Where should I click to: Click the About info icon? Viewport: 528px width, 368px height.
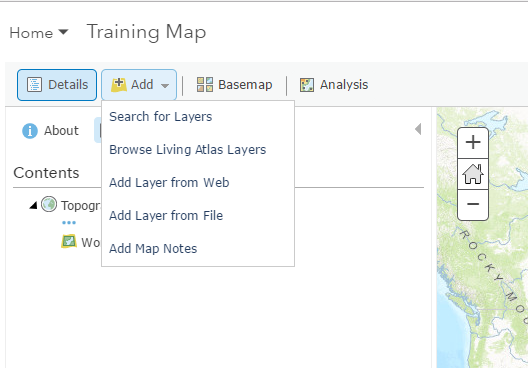pos(30,131)
